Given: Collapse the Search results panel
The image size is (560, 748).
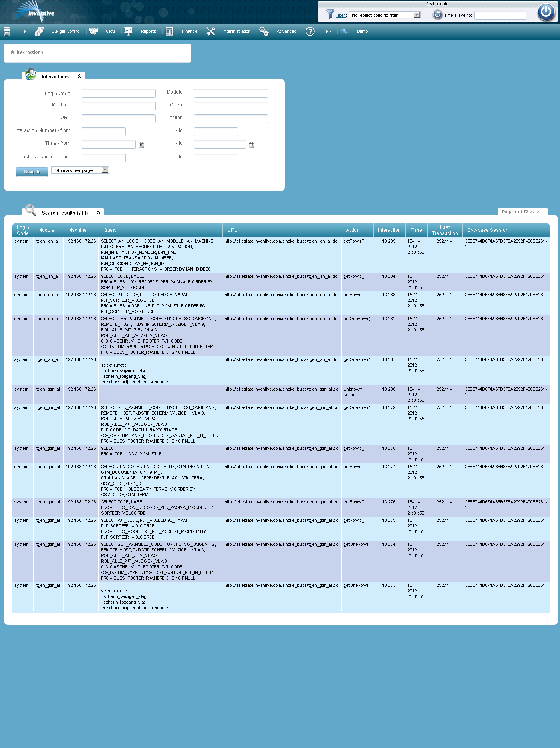Looking at the screenshot, I should click(x=98, y=213).
